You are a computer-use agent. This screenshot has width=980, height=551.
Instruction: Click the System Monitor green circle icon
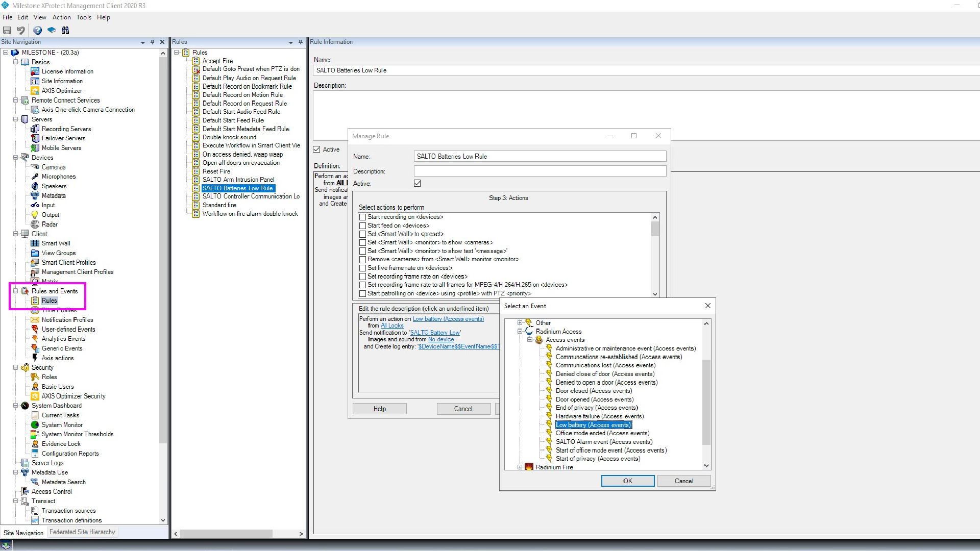point(35,425)
